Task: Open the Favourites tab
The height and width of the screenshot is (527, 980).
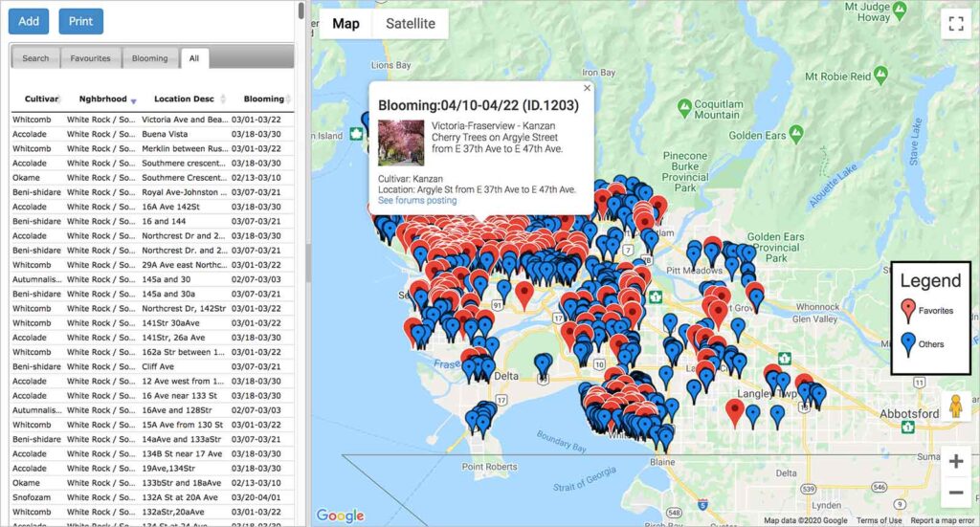Action: (x=90, y=58)
